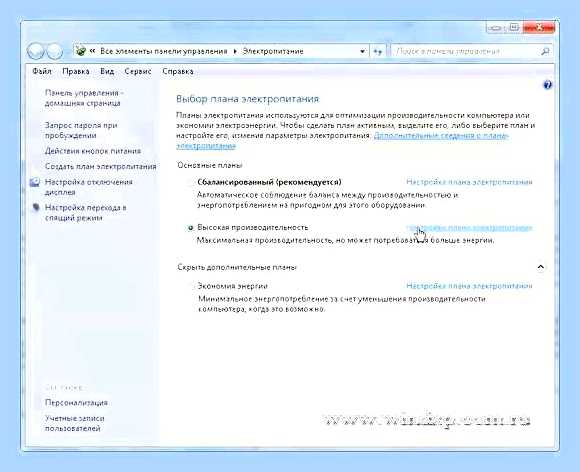This screenshot has height=472, width=580.
Task: Open the Вид menu
Action: pyautogui.click(x=107, y=71)
